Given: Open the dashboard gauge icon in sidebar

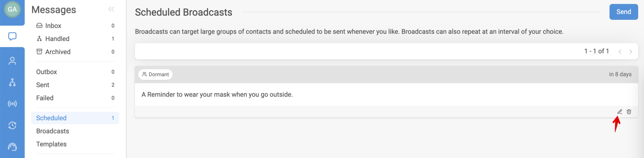Looking at the screenshot, I should (12, 147).
